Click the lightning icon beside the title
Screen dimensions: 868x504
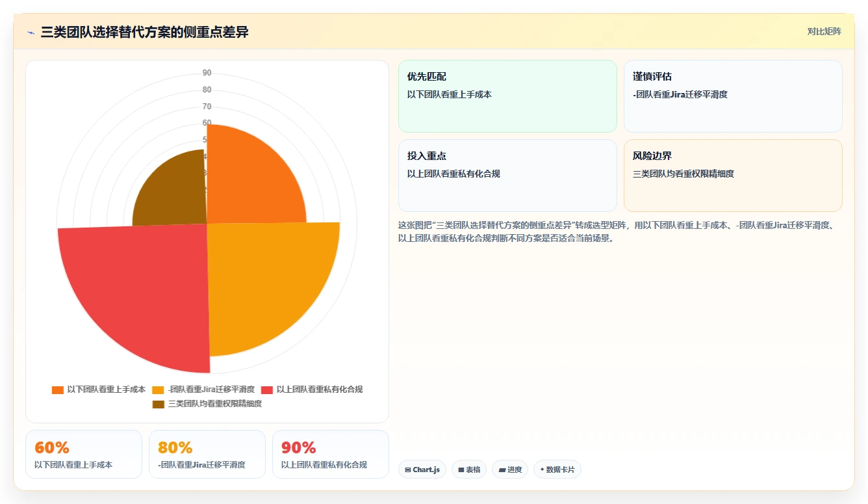[31, 33]
